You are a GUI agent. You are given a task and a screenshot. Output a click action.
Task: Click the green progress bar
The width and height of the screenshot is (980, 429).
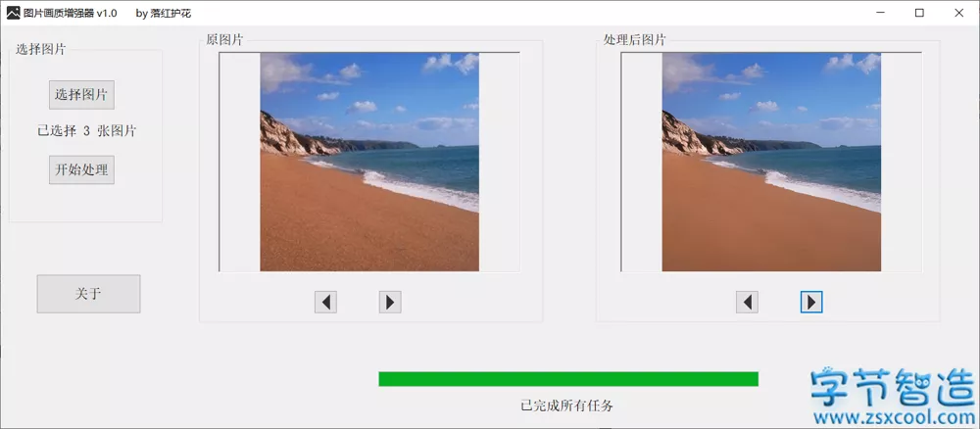(x=568, y=379)
